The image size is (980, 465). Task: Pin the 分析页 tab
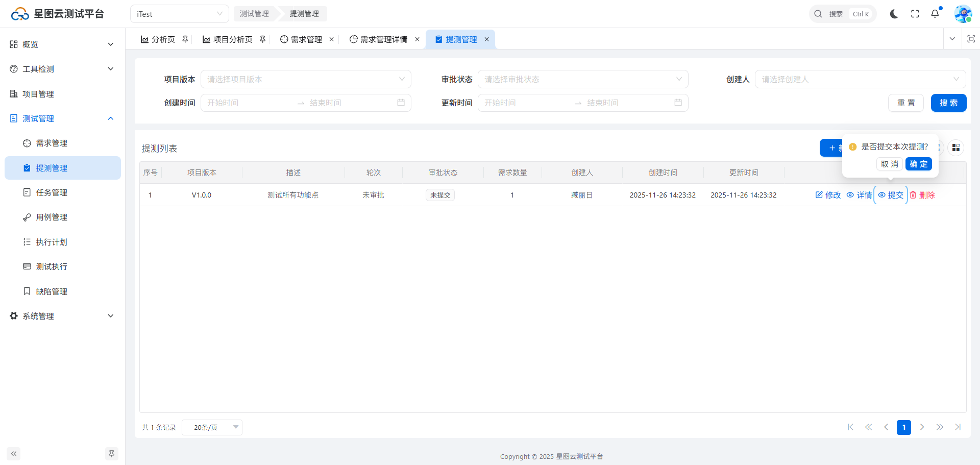point(185,39)
